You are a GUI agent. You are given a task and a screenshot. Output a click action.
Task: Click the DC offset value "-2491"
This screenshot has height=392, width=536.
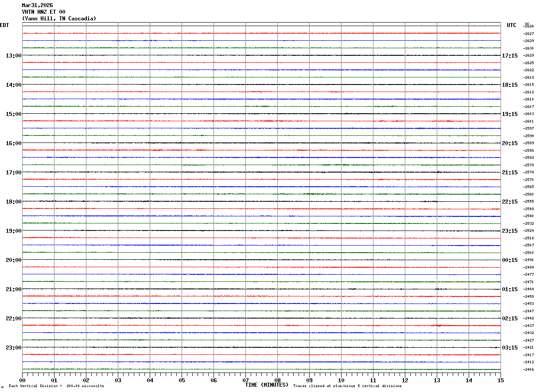[528, 260]
